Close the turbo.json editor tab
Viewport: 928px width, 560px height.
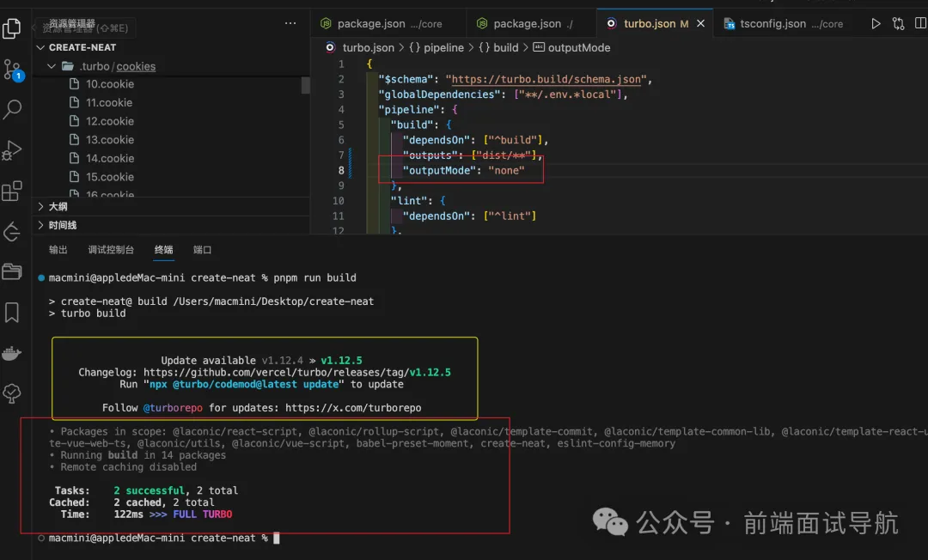pyautogui.click(x=701, y=24)
